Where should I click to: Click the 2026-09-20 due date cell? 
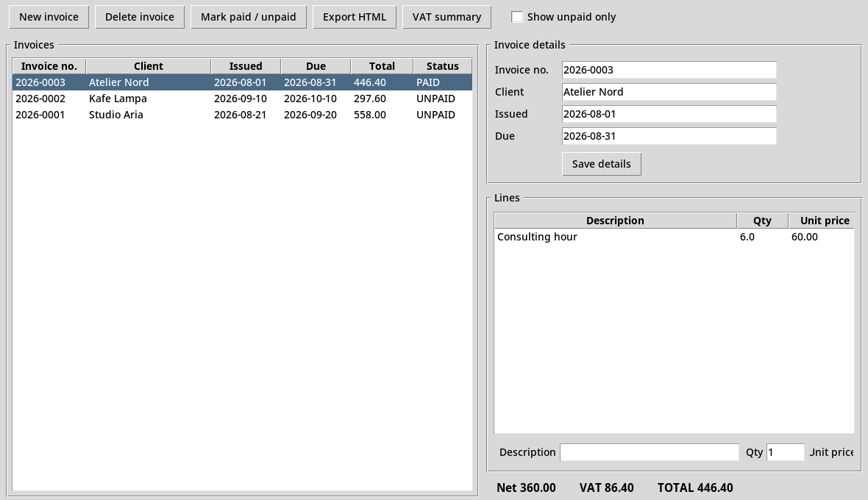(310, 115)
